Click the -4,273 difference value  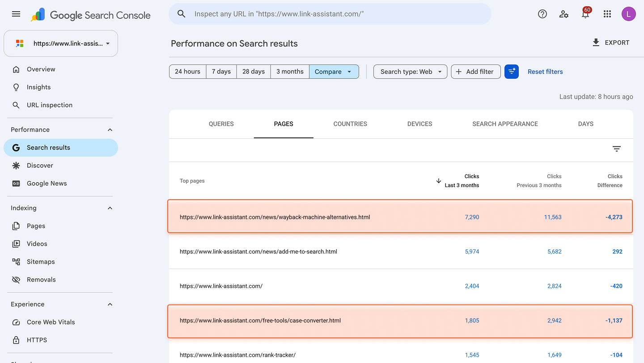614,217
